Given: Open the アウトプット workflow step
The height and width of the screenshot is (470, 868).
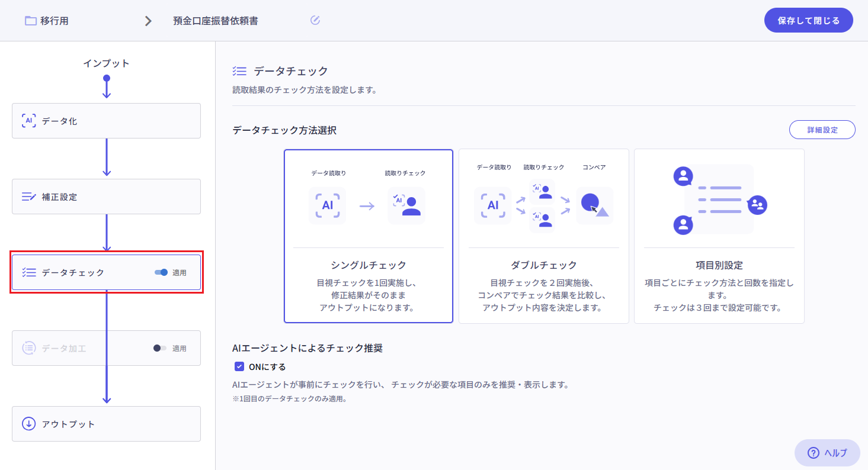Looking at the screenshot, I should click(x=106, y=424).
